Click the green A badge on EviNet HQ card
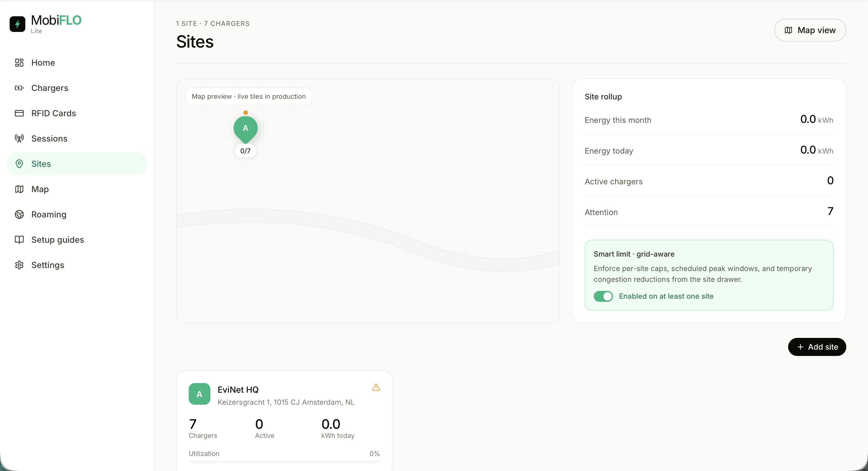This screenshot has width=868, height=471. click(200, 394)
